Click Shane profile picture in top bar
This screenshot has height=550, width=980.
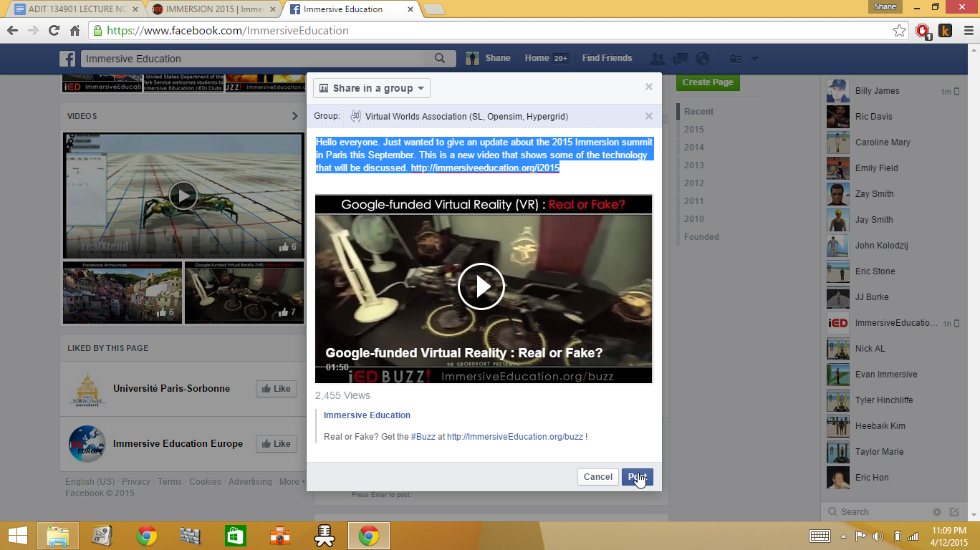(472, 59)
